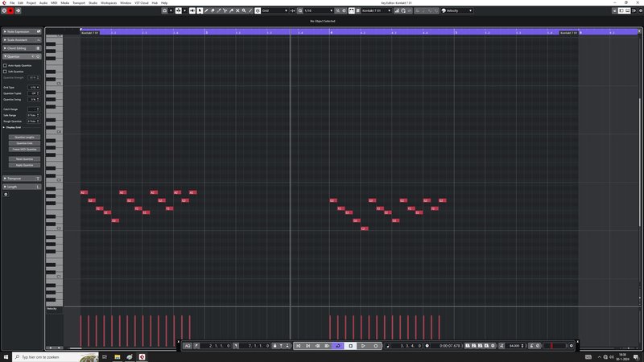Open the Kontakt 7 01 part selector dropdown
This screenshot has height=362, width=644.
coord(377,10)
